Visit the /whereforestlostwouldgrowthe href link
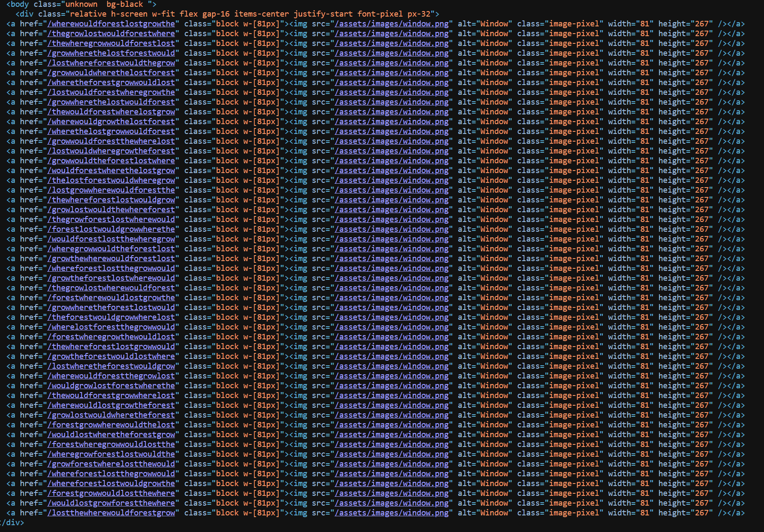The image size is (764, 532). tap(111, 484)
